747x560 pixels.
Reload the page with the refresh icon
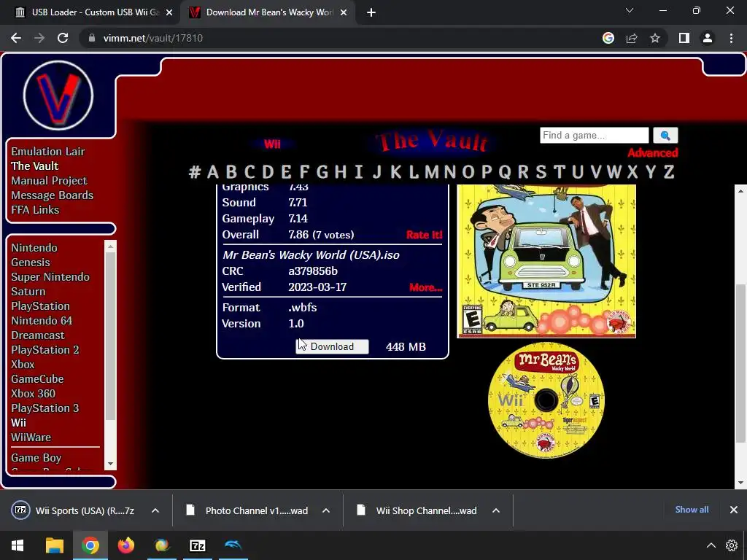[63, 38]
